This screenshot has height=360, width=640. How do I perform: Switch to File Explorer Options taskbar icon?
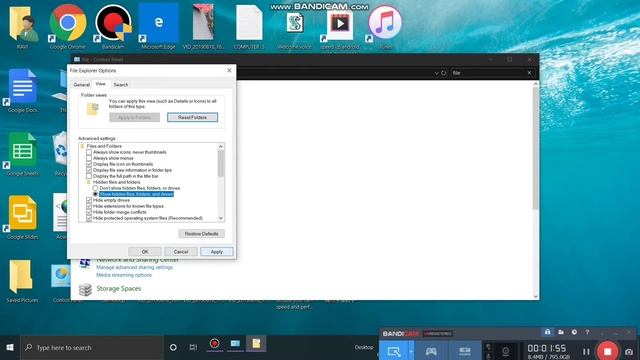click(x=256, y=344)
